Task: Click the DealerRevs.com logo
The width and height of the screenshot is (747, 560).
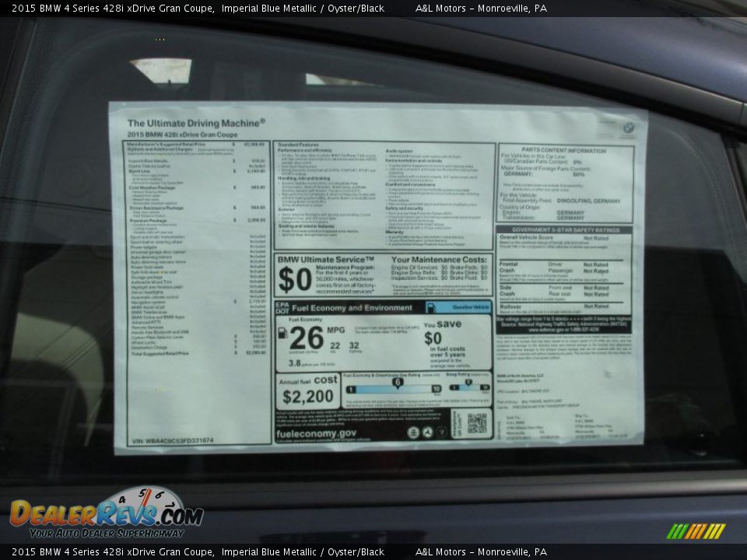Action: click(105, 513)
